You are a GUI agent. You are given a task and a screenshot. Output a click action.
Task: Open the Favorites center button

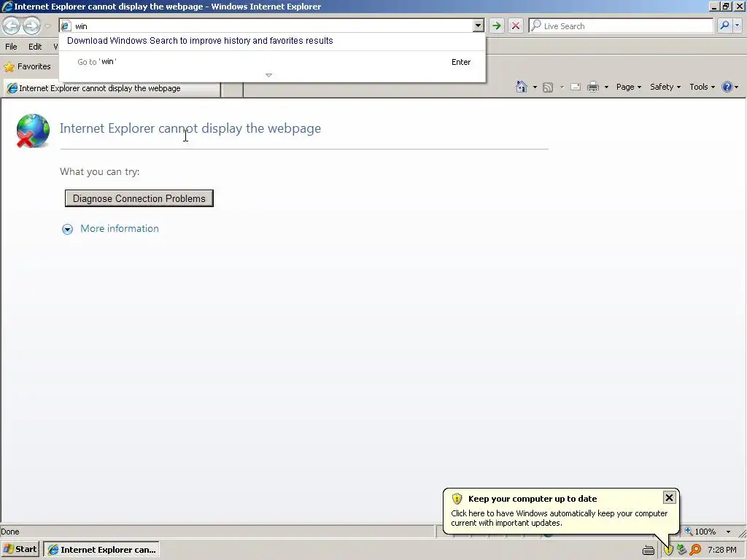point(28,66)
